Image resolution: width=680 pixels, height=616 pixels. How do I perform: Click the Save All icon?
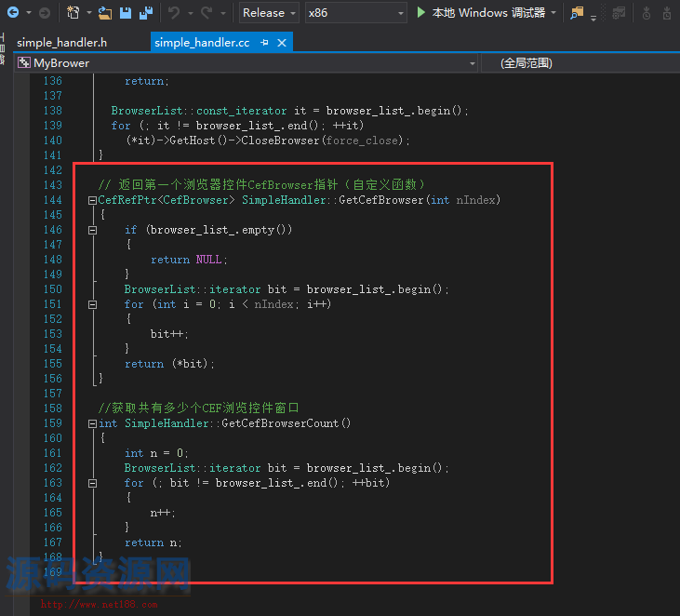coord(146,13)
